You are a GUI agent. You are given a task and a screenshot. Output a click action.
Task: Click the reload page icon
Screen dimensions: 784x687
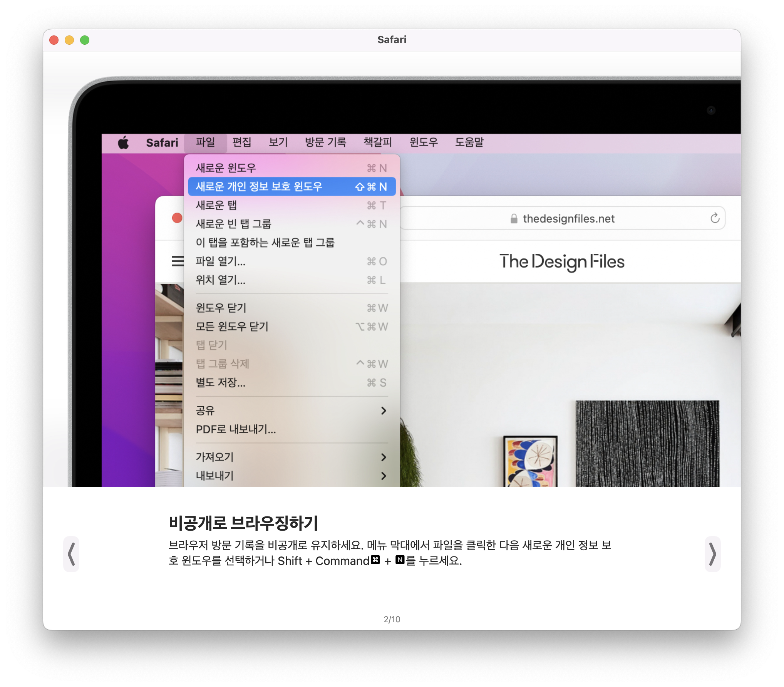(715, 218)
